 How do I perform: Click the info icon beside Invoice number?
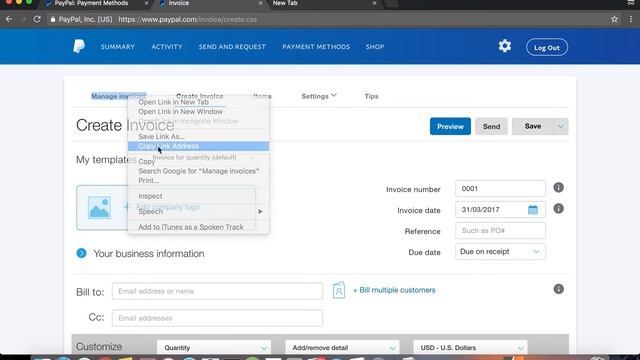558,188
